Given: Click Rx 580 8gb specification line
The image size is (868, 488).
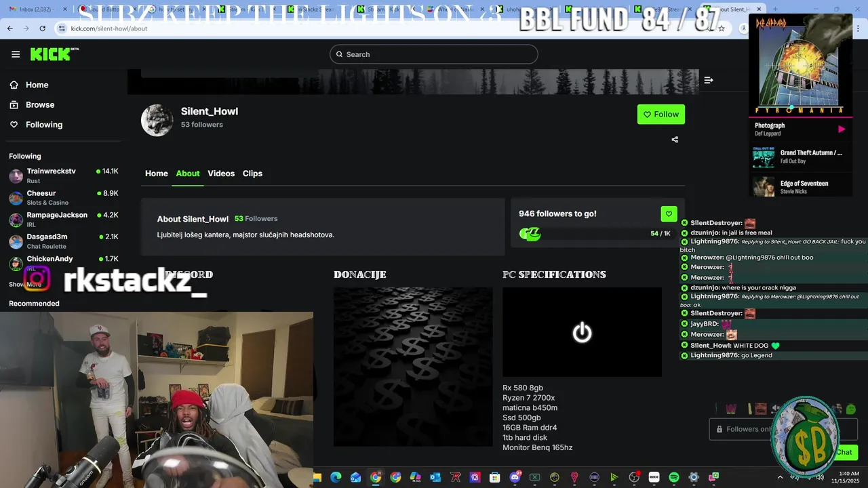Looking at the screenshot, I should tap(523, 388).
